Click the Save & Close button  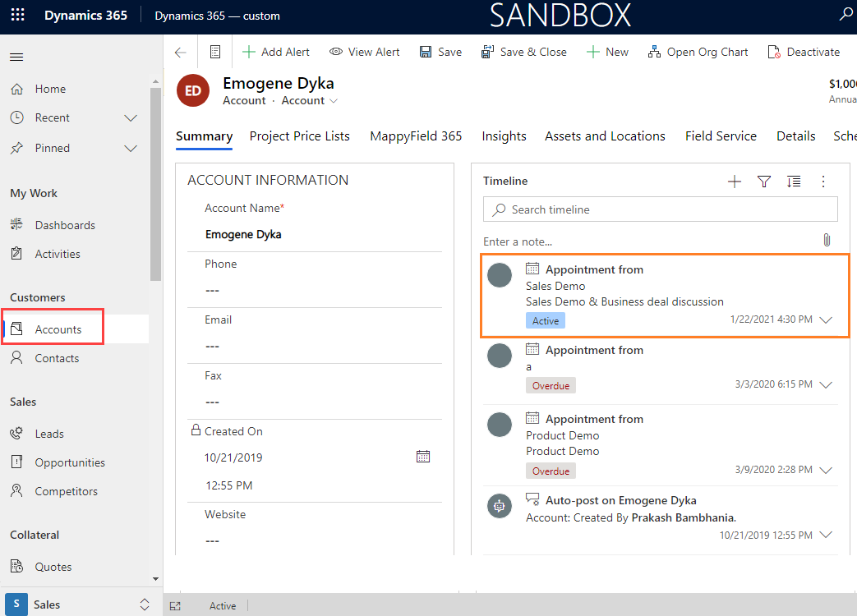524,52
